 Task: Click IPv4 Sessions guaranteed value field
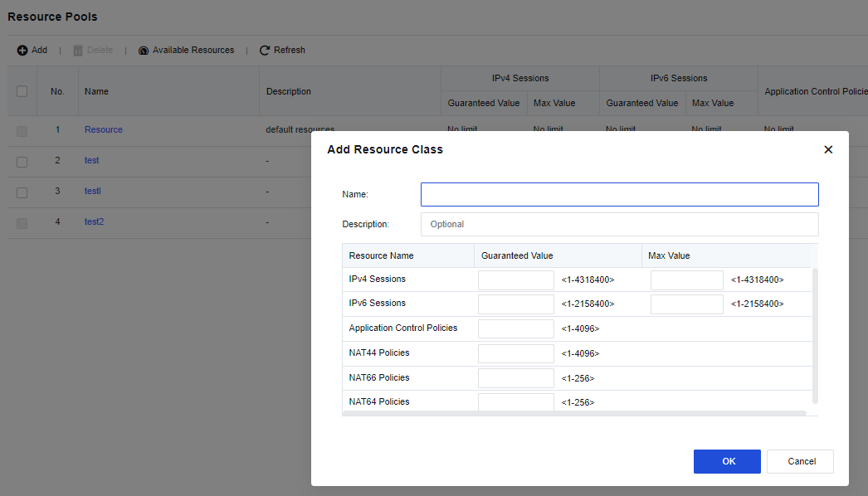515,280
